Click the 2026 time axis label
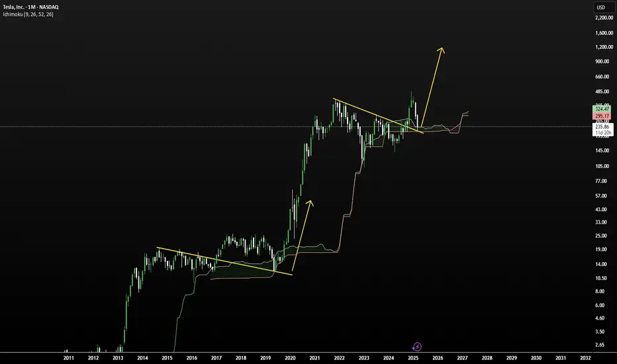This screenshot has width=617, height=364. [x=438, y=358]
